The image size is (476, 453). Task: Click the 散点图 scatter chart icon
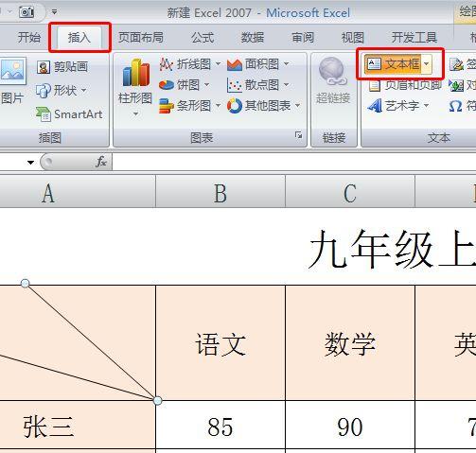click(x=235, y=85)
